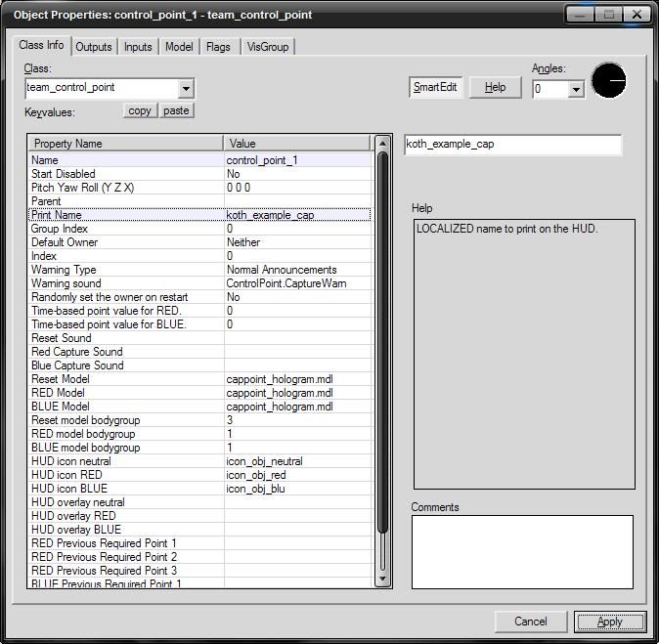This screenshot has width=659, height=644.
Task: Open the Class dropdown list
Action: pyautogui.click(x=186, y=88)
